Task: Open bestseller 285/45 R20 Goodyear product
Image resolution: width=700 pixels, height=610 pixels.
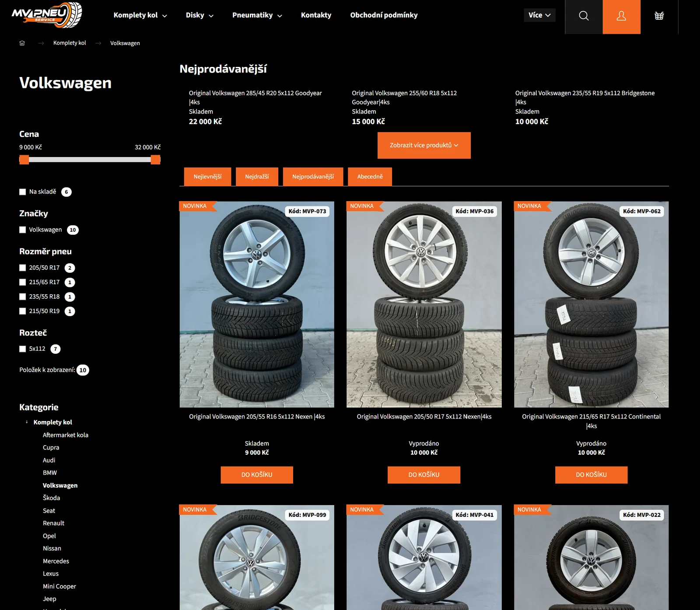Action: (x=255, y=98)
